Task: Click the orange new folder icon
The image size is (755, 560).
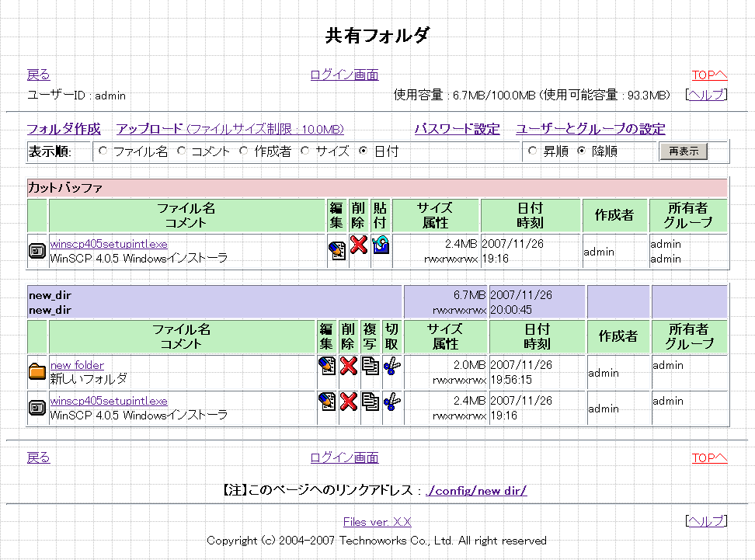Action: [x=37, y=372]
